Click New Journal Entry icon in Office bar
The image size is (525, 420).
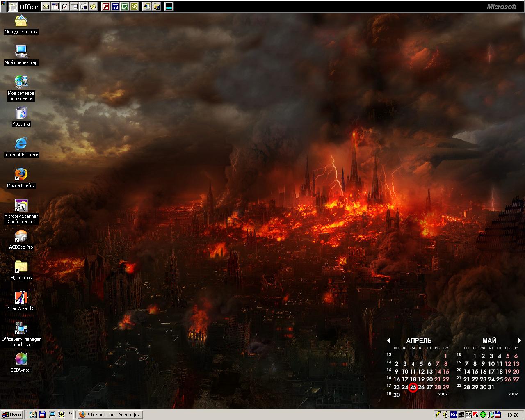pos(84,7)
